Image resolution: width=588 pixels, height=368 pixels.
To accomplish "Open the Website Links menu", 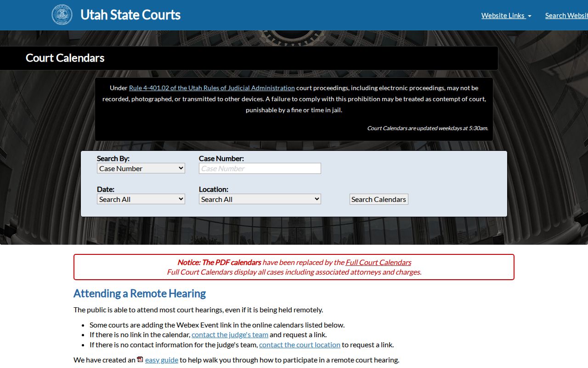I will pos(506,15).
